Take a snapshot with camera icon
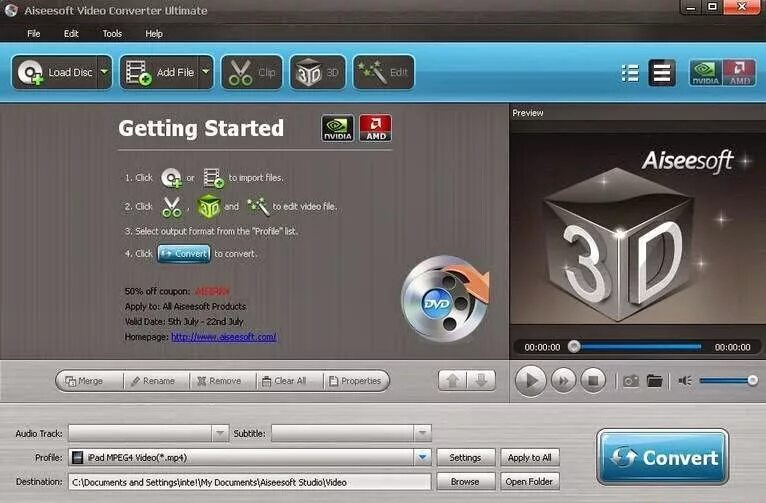This screenshot has width=766, height=503. pos(631,380)
